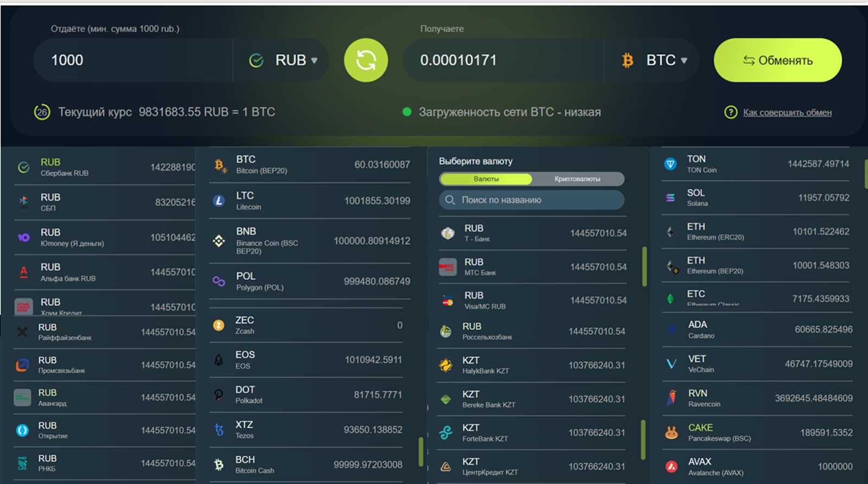Screen dimensions: 868x484
Task: Click the Solana SOL icon
Action: click(x=671, y=198)
